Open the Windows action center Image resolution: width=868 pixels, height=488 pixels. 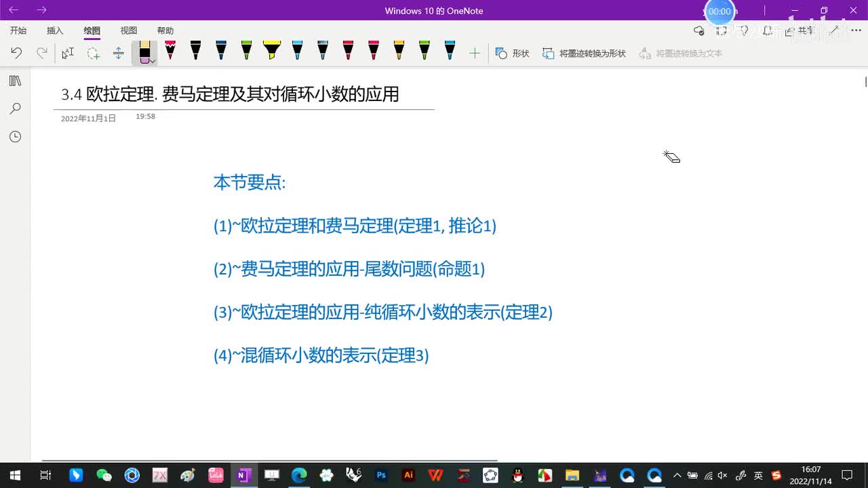pyautogui.click(x=847, y=475)
